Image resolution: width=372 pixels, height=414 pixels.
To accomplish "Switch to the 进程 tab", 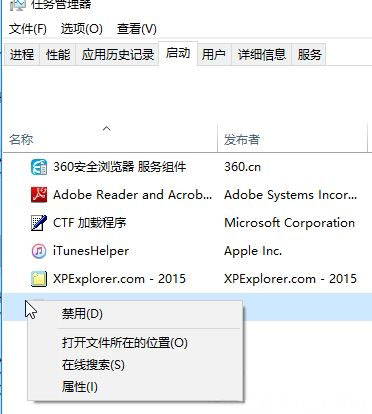I will click(x=22, y=55).
